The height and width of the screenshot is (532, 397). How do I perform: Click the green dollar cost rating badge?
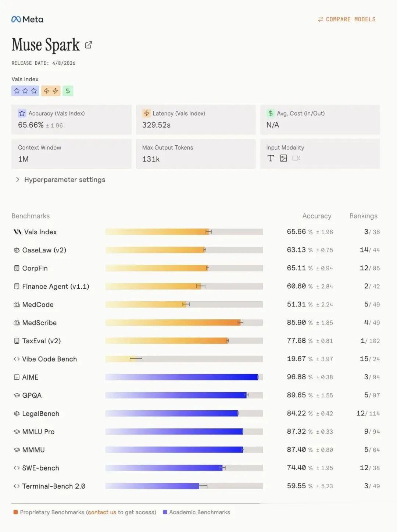point(68,91)
